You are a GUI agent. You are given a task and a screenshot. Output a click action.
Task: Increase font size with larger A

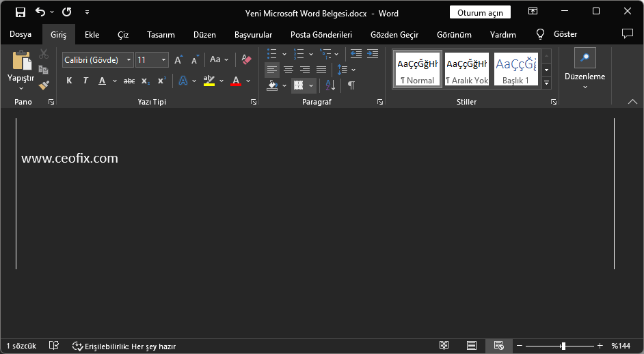[x=178, y=59]
